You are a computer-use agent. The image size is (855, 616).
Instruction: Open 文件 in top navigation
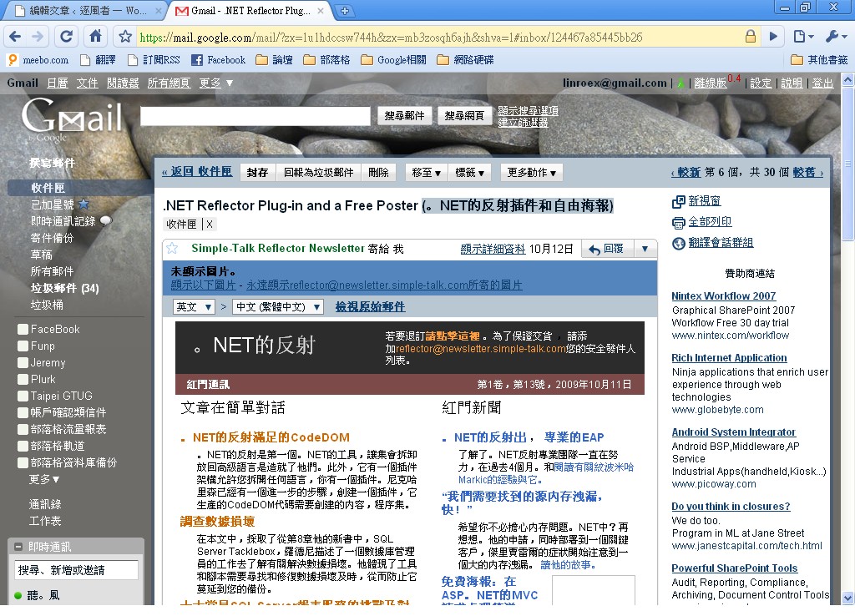[x=87, y=83]
